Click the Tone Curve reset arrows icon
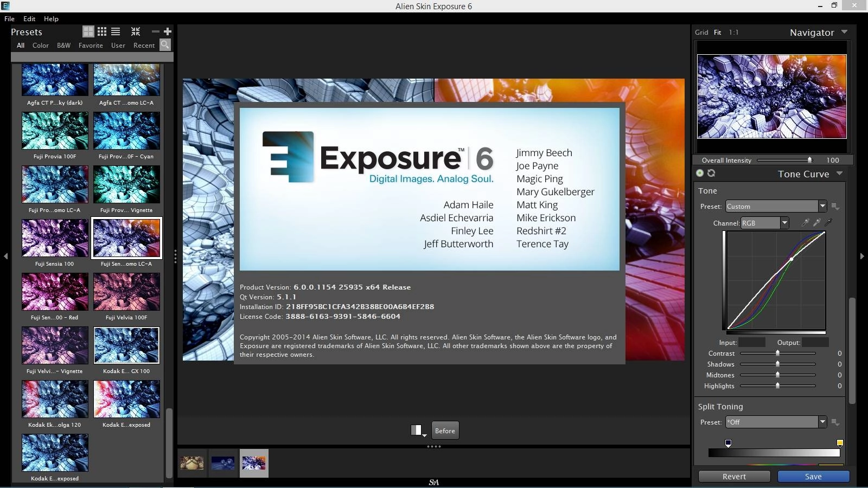This screenshot has height=488, width=868. (711, 173)
